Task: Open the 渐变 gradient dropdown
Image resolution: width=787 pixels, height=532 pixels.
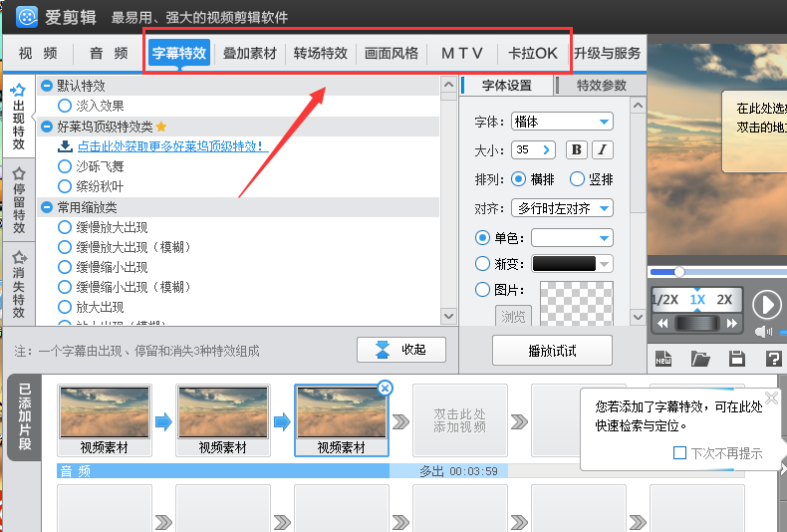Action: [572, 263]
